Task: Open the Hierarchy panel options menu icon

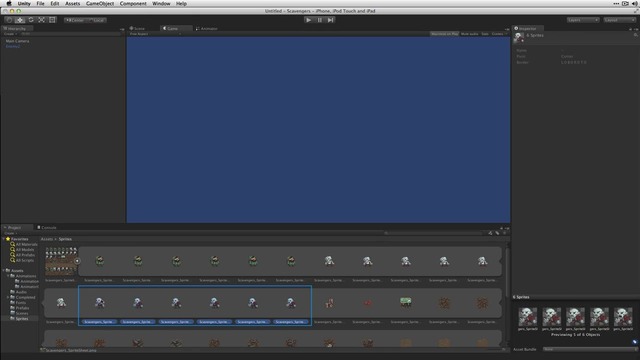Action: [x=122, y=29]
